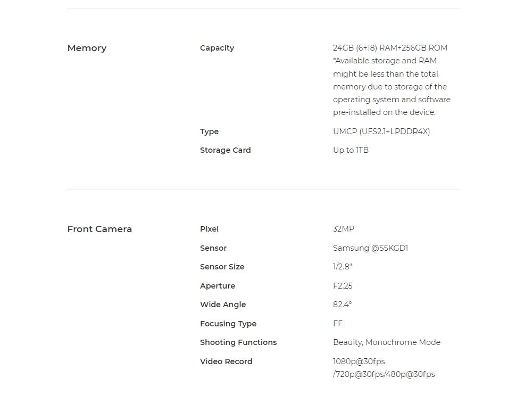The width and height of the screenshot is (532, 411).
Task: Select the 32MP value
Action: click(x=343, y=229)
